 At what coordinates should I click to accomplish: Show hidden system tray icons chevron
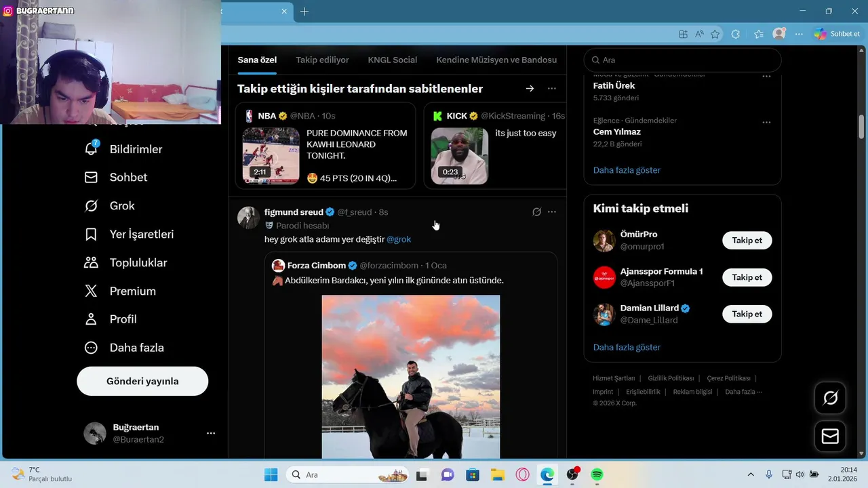click(751, 474)
